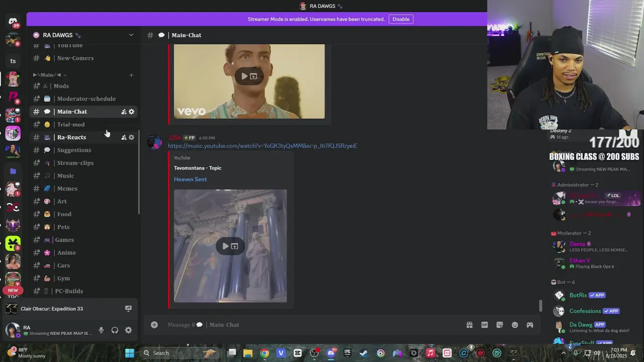
Task: Open Epic Games Launcher from taskbar
Action: click(x=347, y=353)
